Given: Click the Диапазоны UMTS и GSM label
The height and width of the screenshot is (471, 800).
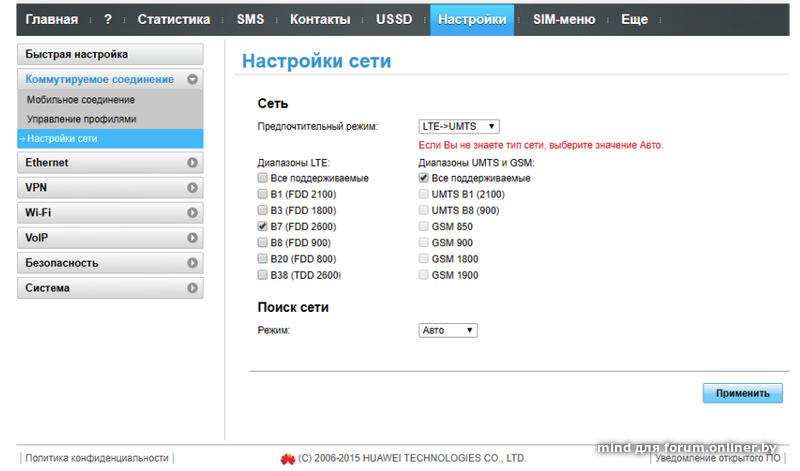Looking at the screenshot, I should click(476, 163).
